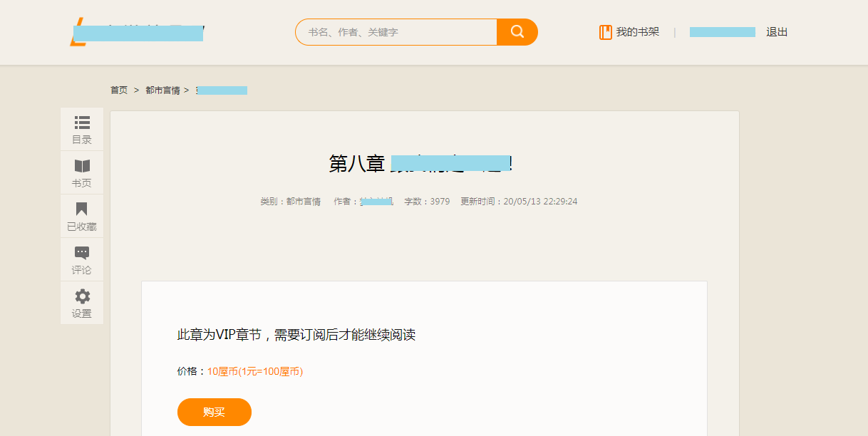Image resolution: width=868 pixels, height=436 pixels.
Task: Open the username next to 退出
Action: tap(722, 32)
